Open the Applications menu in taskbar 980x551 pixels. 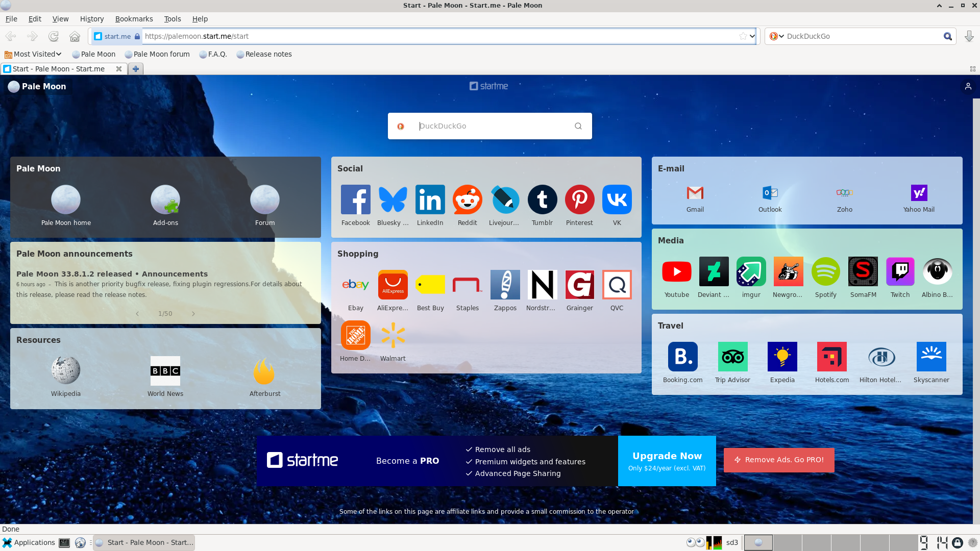29,542
